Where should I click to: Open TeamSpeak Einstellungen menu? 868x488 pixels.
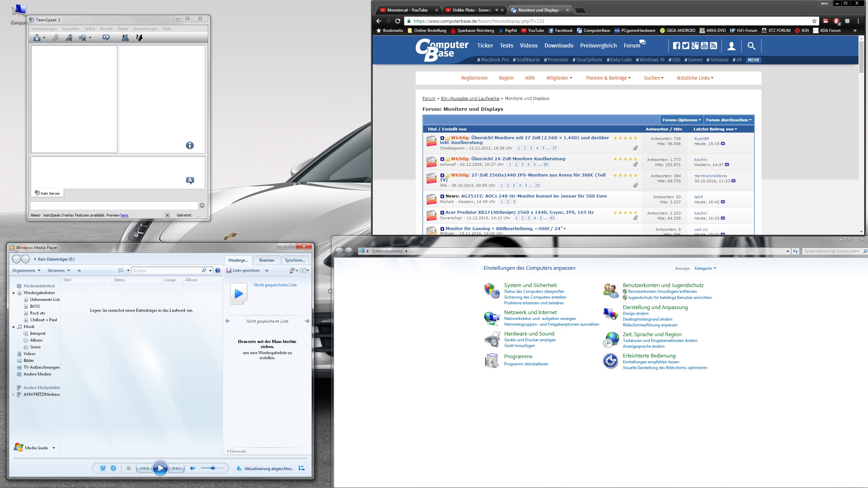click(145, 29)
